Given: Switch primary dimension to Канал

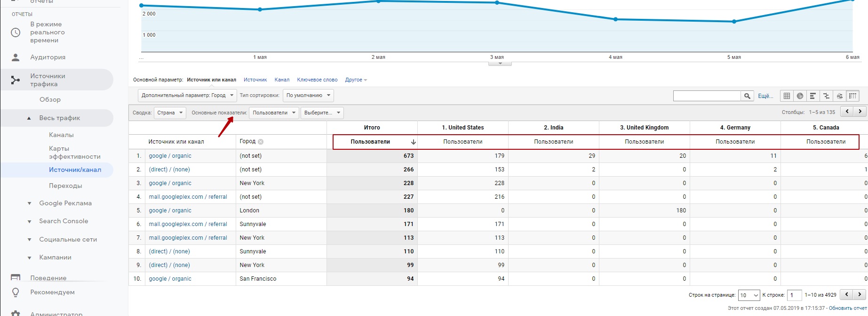Looking at the screenshot, I should (x=282, y=80).
